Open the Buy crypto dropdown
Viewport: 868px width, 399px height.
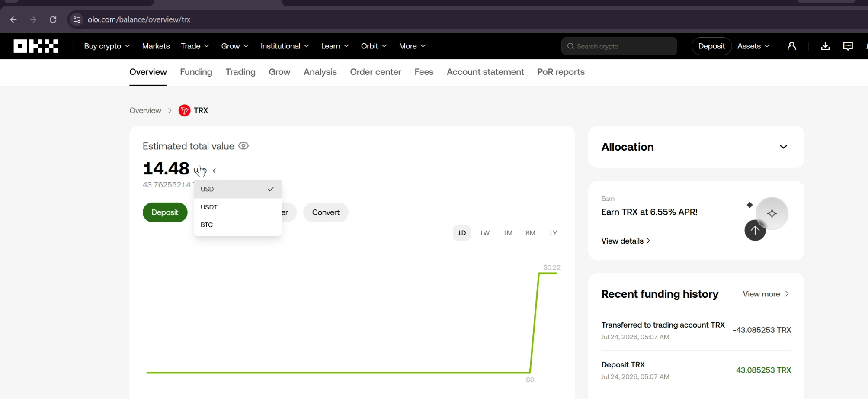coord(107,46)
